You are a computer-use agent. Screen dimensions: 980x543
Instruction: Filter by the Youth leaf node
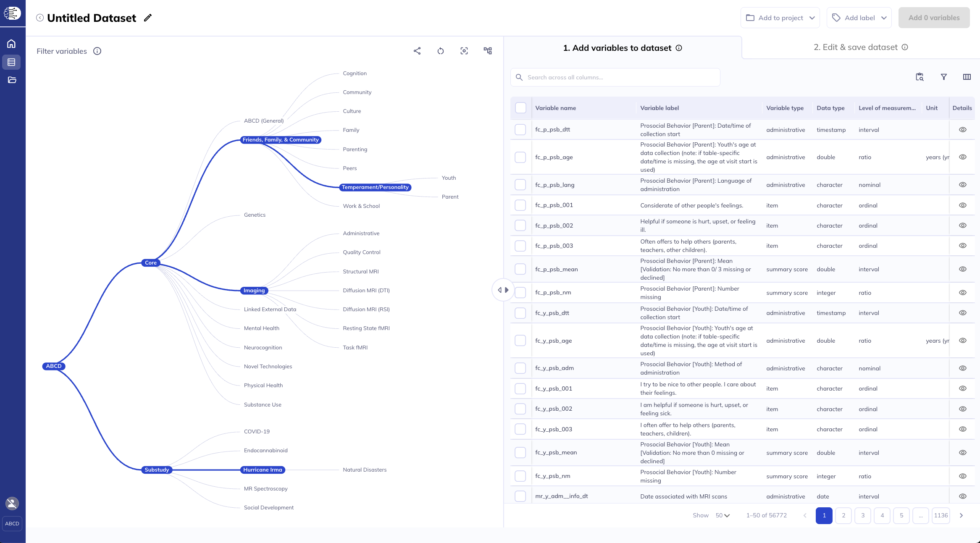click(449, 178)
